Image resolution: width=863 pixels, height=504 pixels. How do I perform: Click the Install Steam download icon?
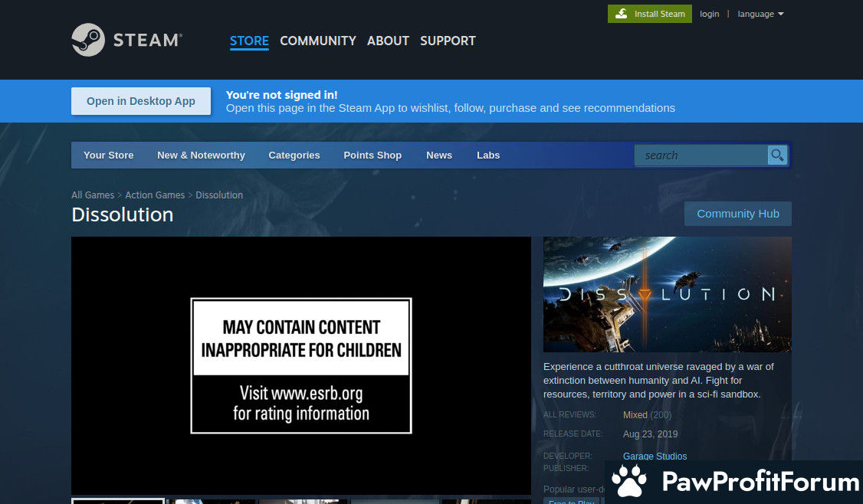622,14
